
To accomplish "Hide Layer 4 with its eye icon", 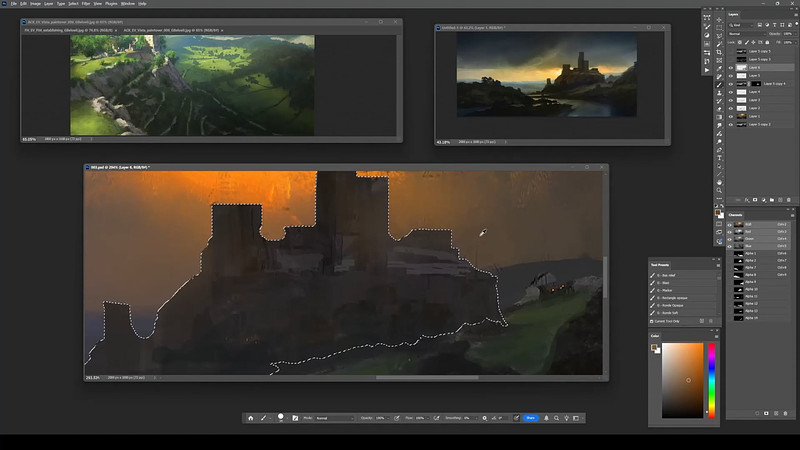I will 731,92.
